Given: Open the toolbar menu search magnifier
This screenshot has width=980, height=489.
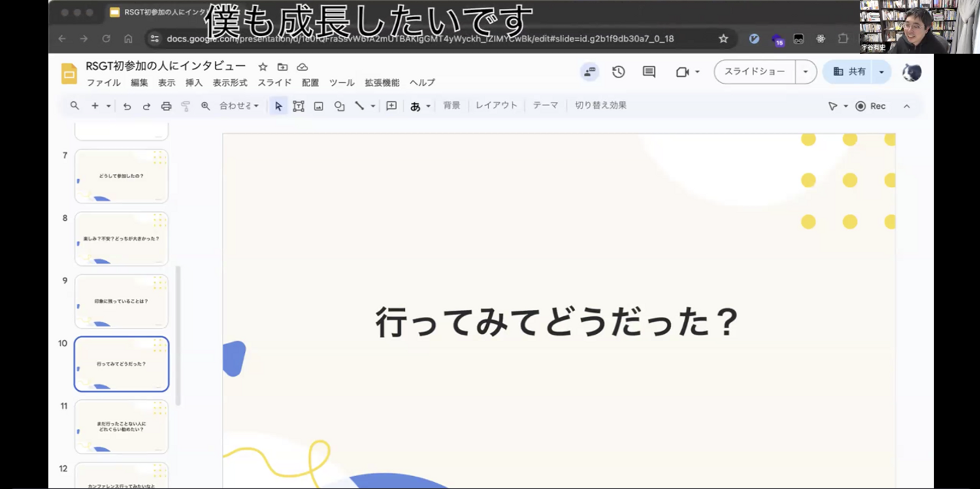Looking at the screenshot, I should [x=75, y=106].
